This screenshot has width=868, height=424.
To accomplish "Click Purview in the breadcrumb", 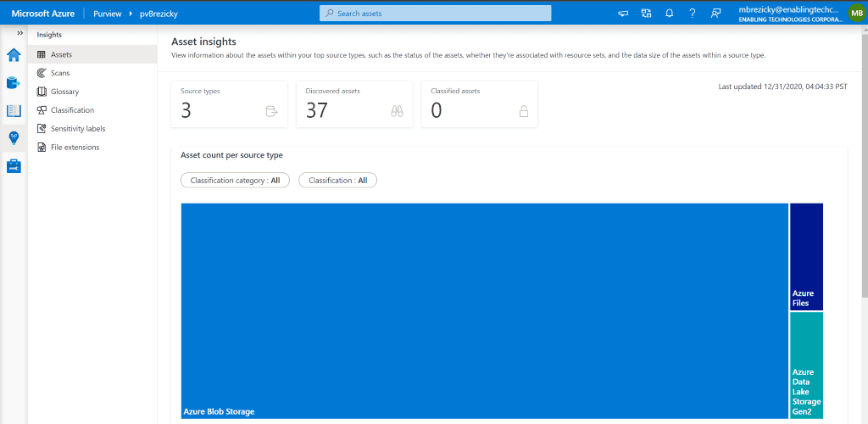I will (108, 14).
